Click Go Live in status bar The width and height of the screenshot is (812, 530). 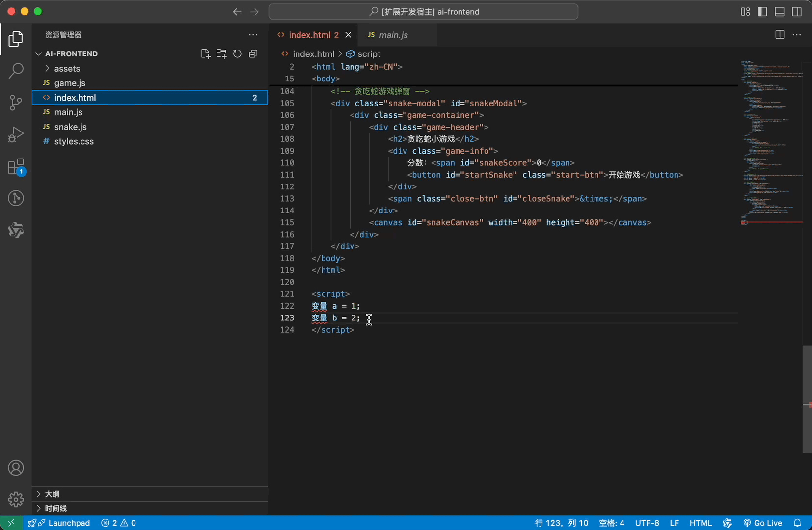click(x=763, y=523)
